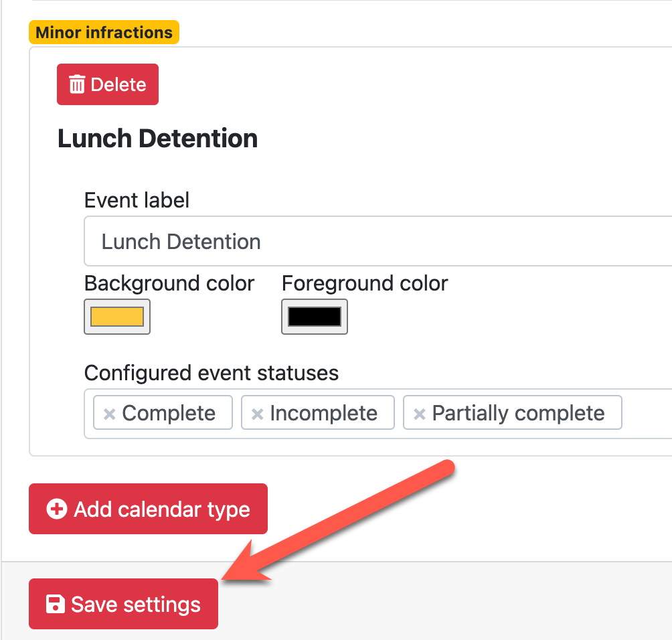Click the trash can icon on Delete
Viewport: 672px width, 640px height.
pyautogui.click(x=77, y=84)
